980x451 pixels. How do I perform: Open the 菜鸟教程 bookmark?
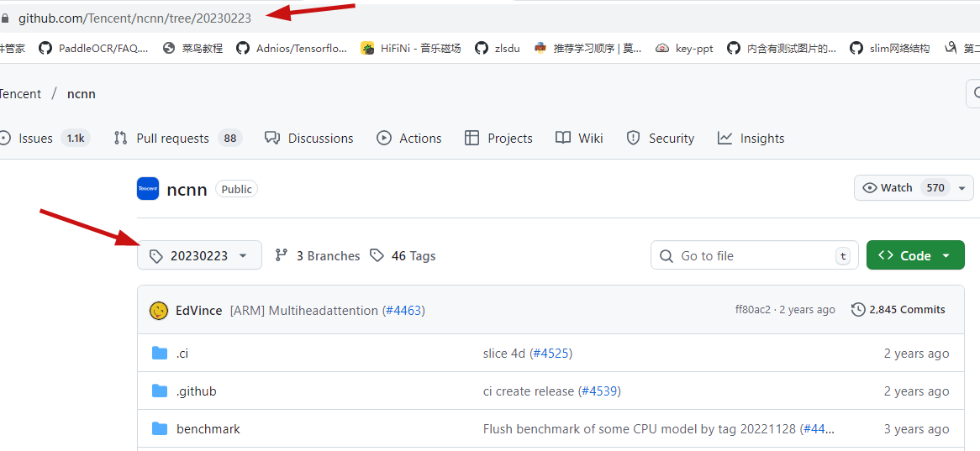(192, 48)
